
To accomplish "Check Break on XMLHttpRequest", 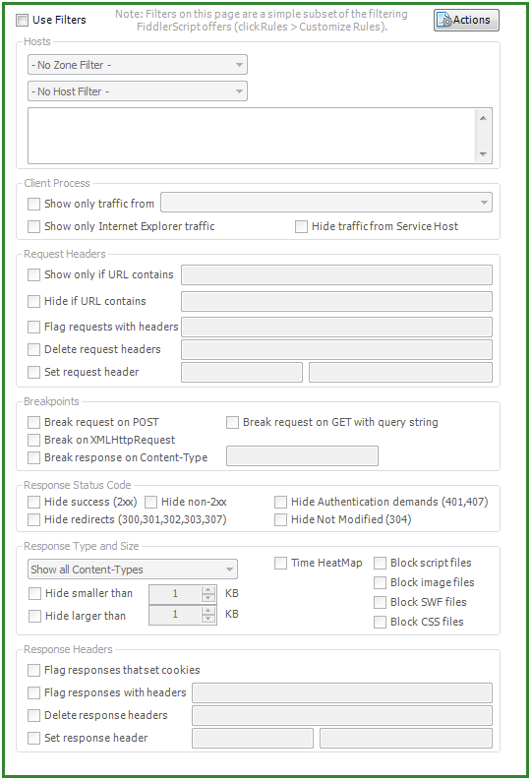I will point(33,441).
